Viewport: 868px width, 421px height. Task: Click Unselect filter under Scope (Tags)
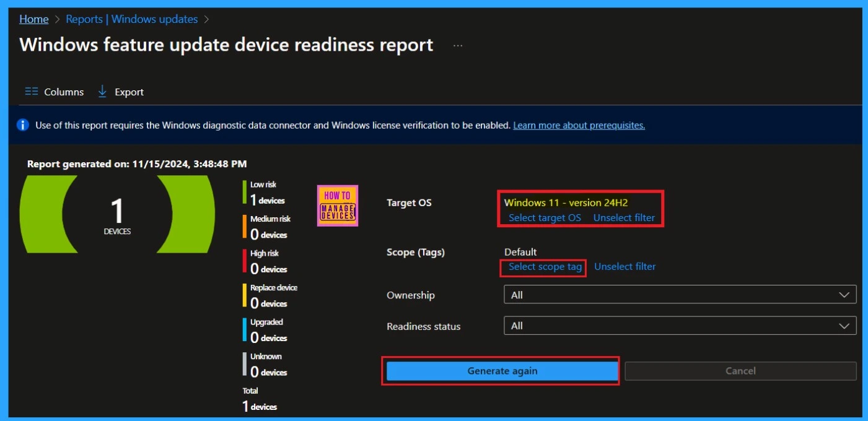[x=625, y=266]
